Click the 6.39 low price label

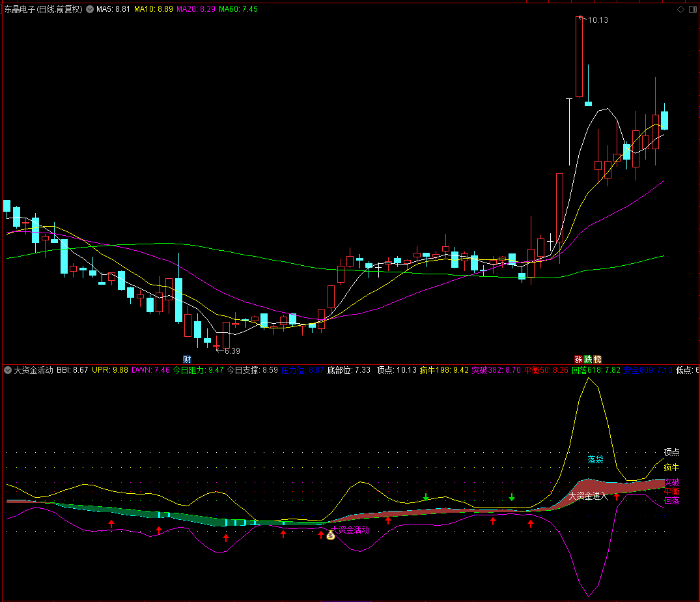click(x=232, y=351)
